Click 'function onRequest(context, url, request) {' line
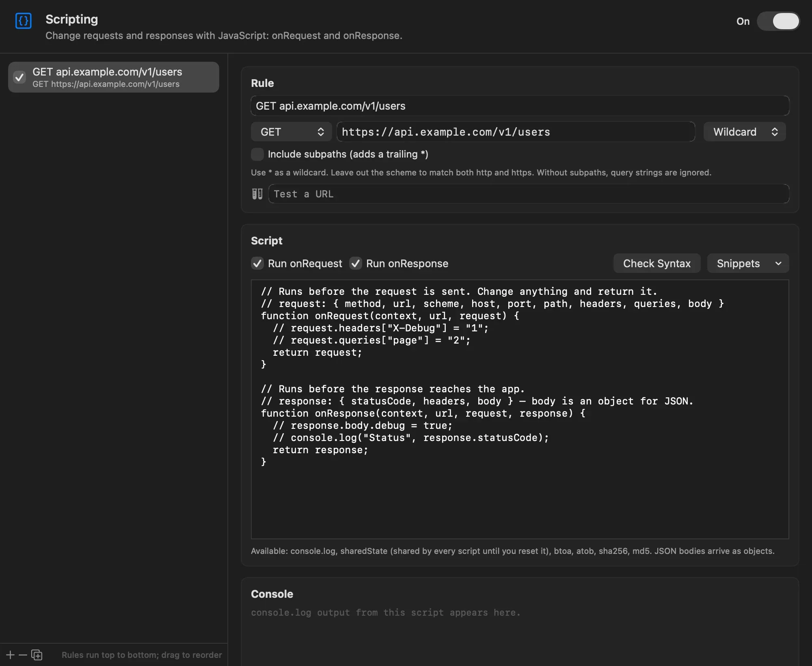The width and height of the screenshot is (812, 666). (x=390, y=316)
